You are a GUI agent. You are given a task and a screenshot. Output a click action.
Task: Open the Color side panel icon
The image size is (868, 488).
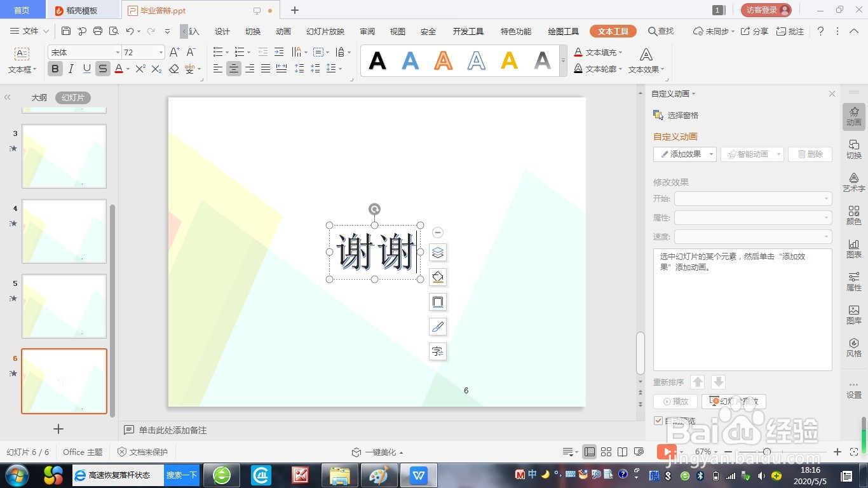pyautogui.click(x=854, y=215)
